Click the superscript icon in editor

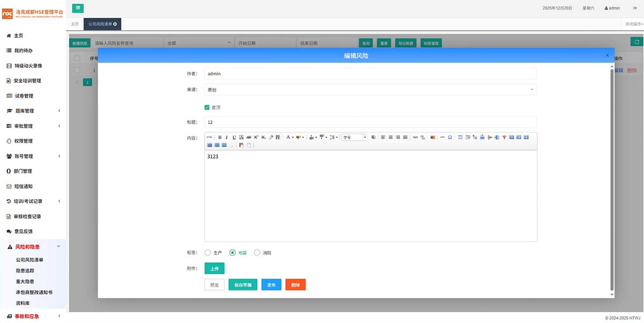pos(256,138)
